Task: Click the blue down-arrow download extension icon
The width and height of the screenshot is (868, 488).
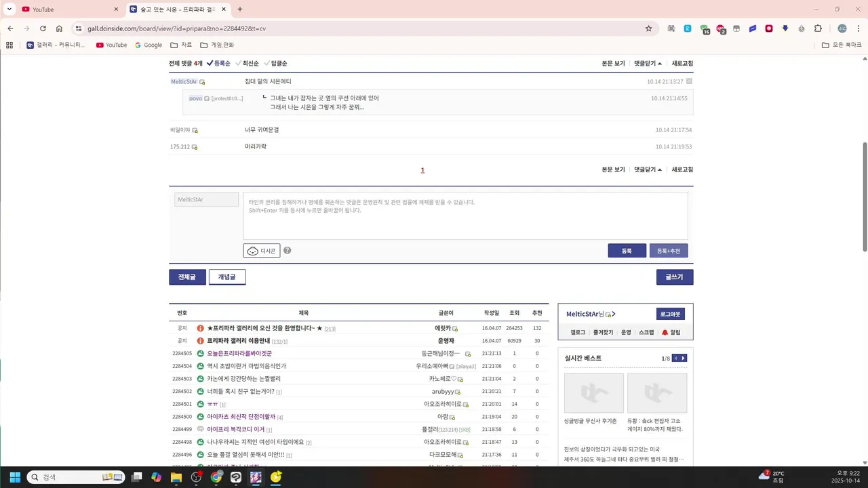Action: 785,28
